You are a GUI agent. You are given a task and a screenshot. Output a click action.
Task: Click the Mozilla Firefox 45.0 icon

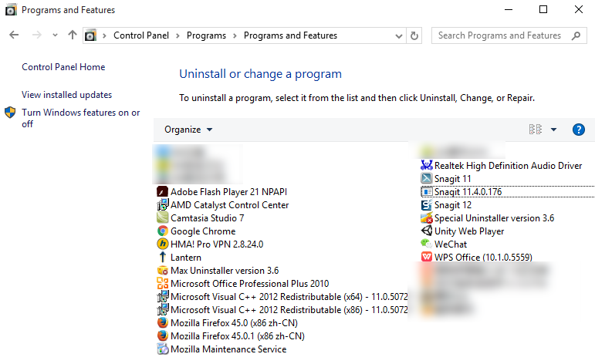(x=162, y=322)
